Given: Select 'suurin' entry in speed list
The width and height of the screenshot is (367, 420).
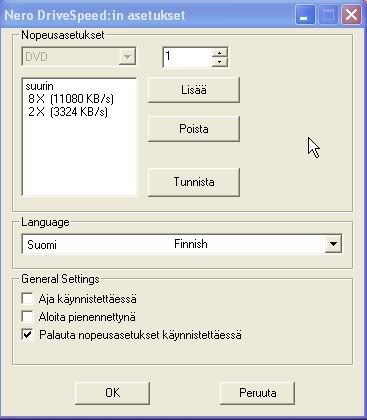Looking at the screenshot, I should click(x=39, y=86).
